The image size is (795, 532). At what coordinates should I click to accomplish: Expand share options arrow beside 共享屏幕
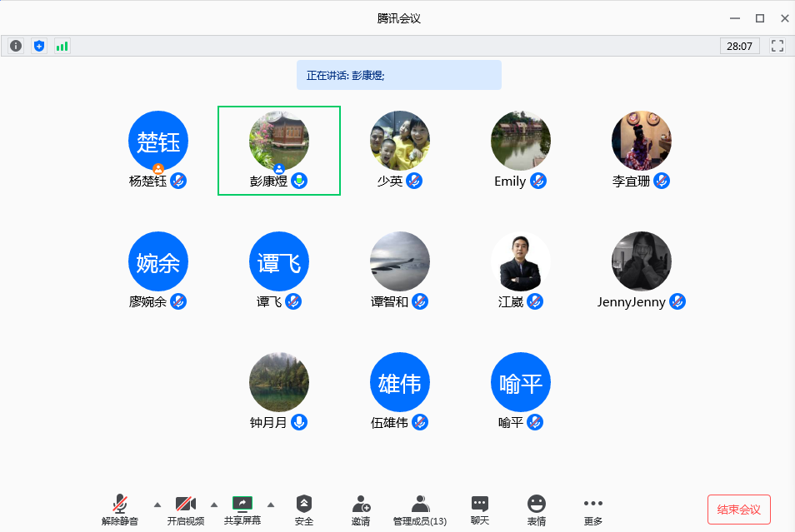point(270,505)
